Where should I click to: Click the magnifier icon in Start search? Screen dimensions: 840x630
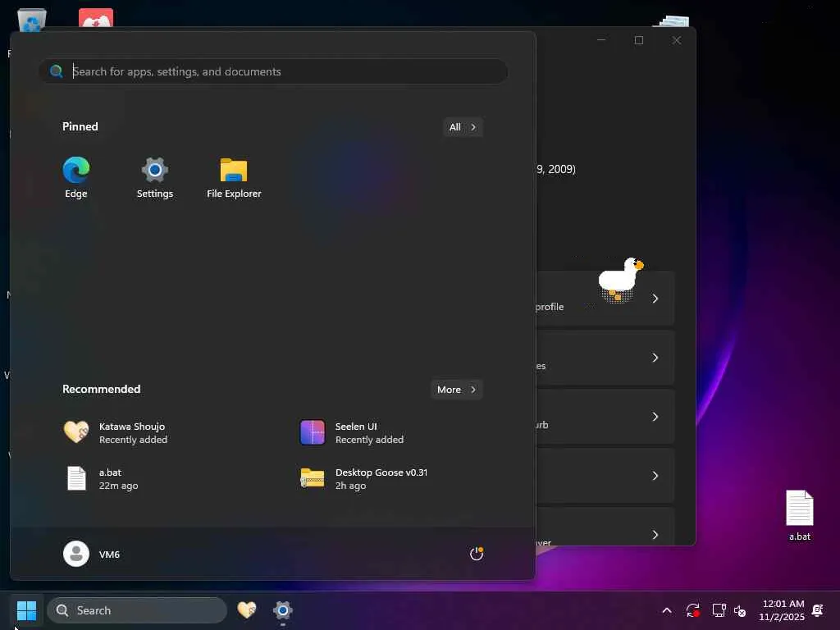pyautogui.click(x=57, y=71)
